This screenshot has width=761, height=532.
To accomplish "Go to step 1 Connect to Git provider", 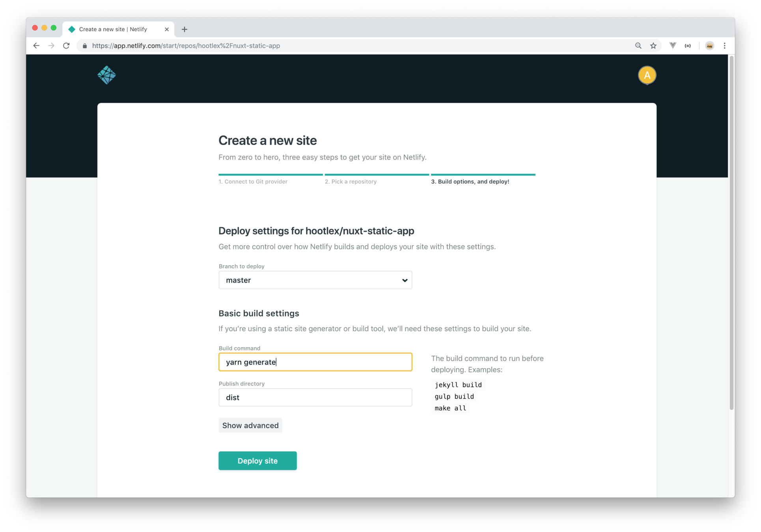I will point(253,182).
